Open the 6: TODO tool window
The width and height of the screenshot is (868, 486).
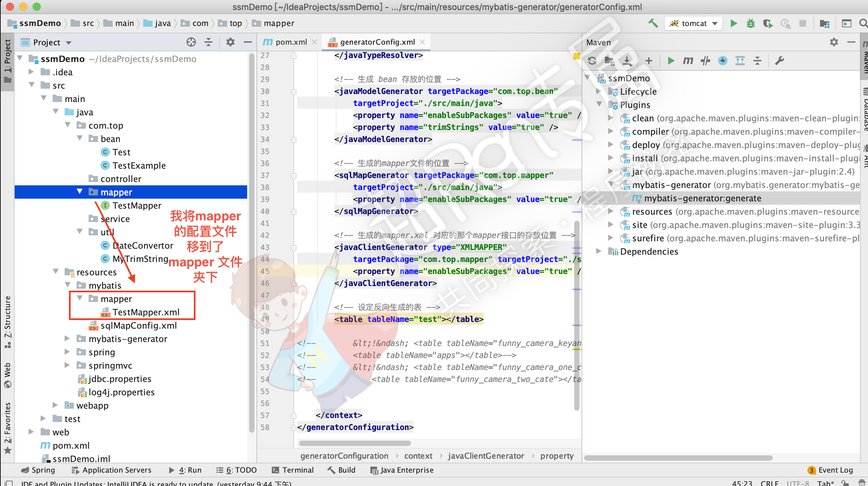(x=236, y=470)
